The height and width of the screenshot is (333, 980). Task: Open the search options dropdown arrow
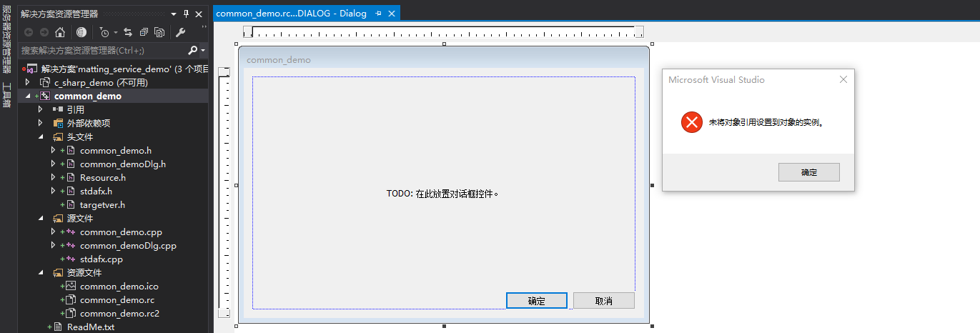click(x=203, y=51)
